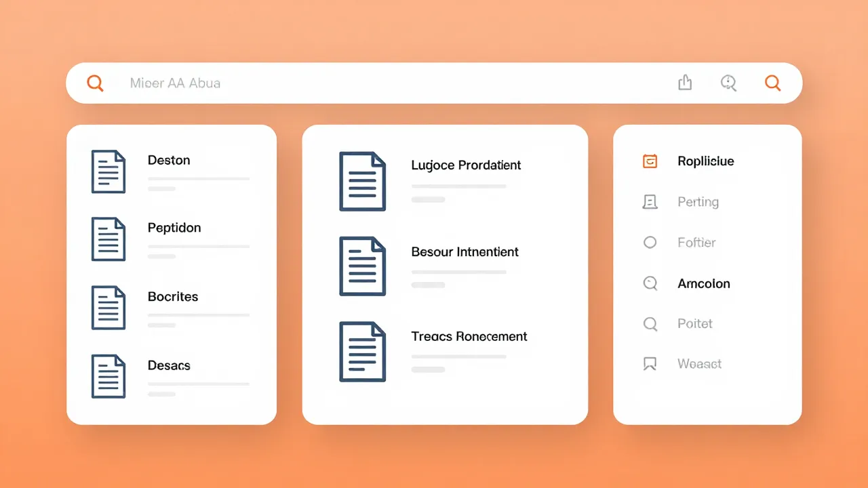
Task: Click the share icon in search bar
Action: click(x=685, y=83)
